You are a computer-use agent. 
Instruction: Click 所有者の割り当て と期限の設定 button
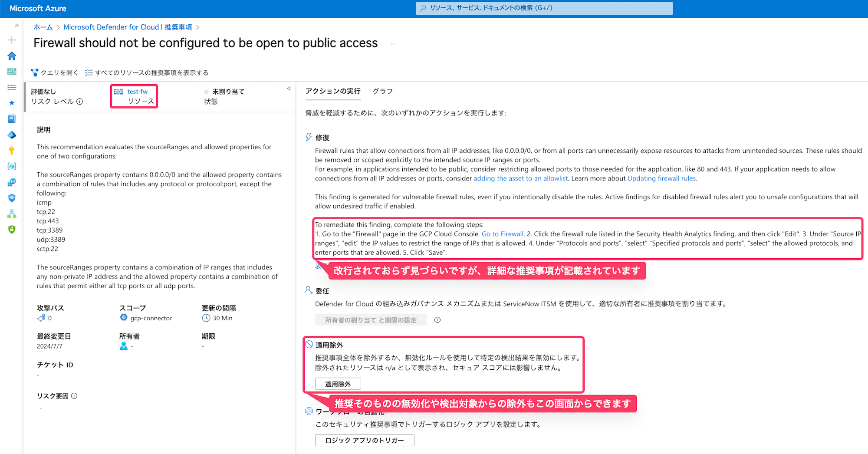[x=371, y=320]
